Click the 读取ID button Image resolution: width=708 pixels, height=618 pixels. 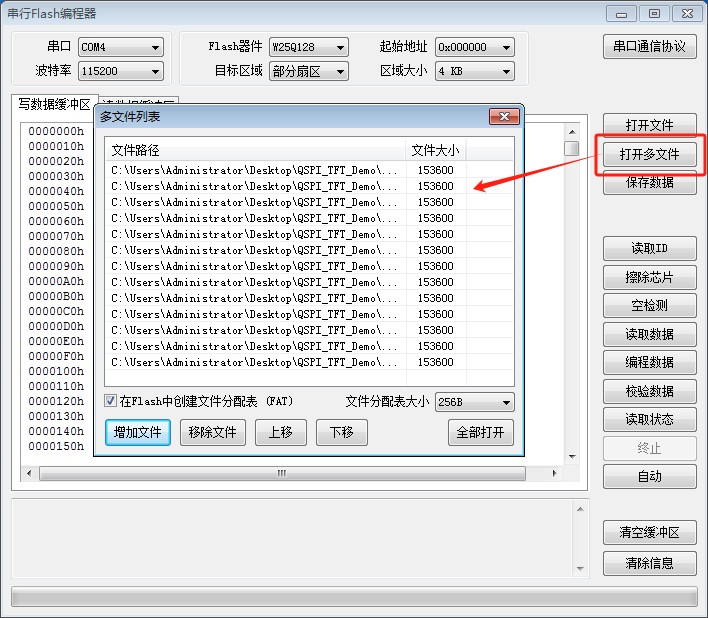[649, 248]
